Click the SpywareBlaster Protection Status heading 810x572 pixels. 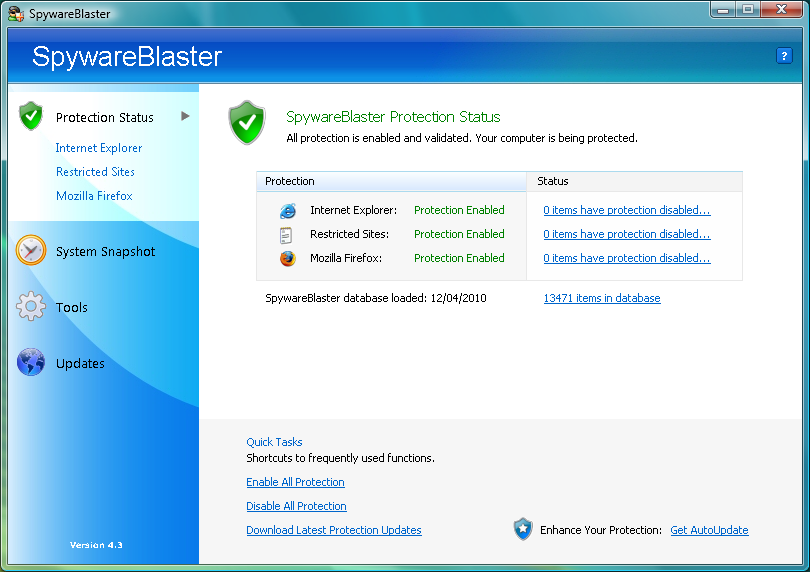tap(393, 117)
